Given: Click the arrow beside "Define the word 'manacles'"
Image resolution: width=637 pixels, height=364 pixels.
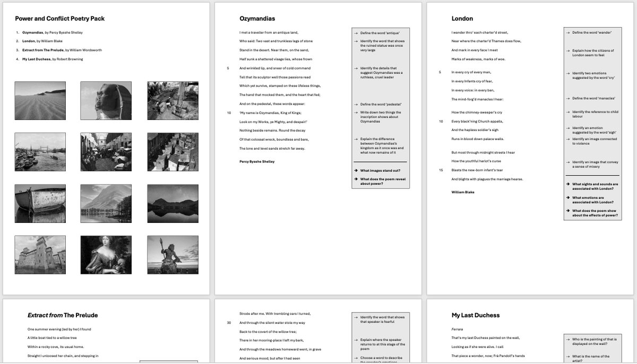Looking at the screenshot, I should tap(567, 98).
